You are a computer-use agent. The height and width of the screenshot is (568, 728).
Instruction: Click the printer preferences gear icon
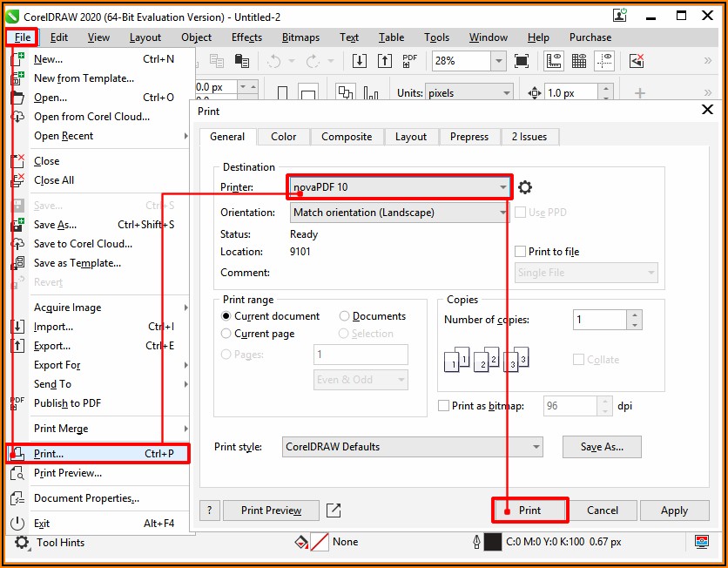[525, 187]
